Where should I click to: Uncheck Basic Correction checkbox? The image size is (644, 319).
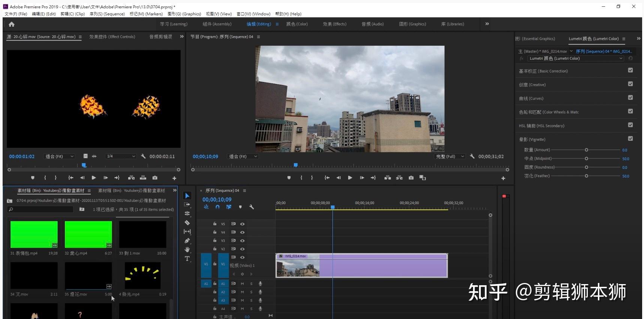[x=631, y=70]
